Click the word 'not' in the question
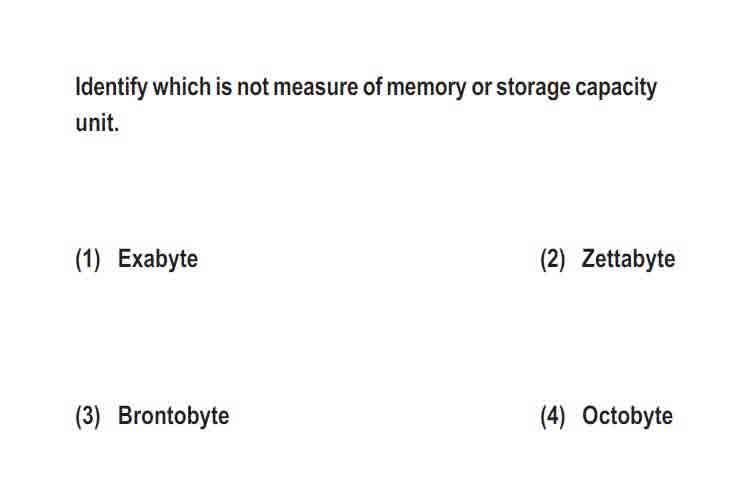This screenshot has width=750, height=500. pos(253,88)
